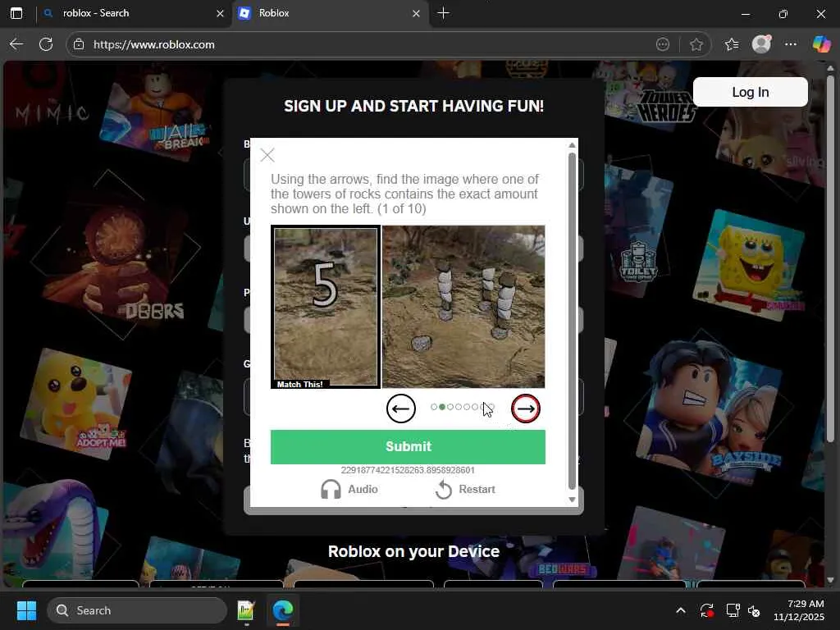
Task: Click the left arrow to see previous image
Action: (x=400, y=409)
